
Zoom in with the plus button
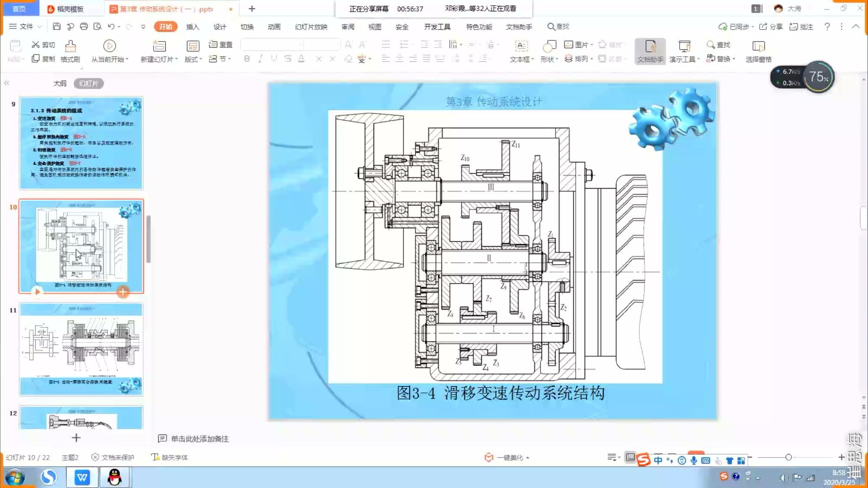(841, 457)
